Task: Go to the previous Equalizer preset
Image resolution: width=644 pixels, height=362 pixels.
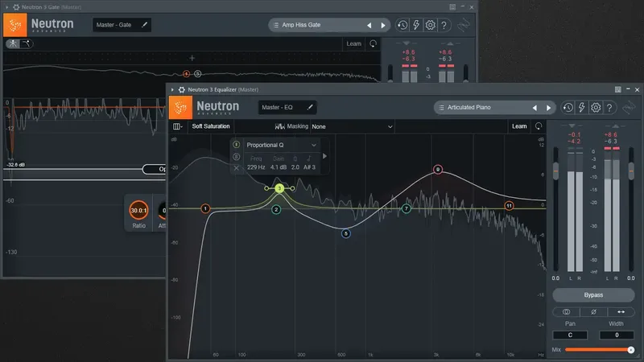Action: [535, 108]
